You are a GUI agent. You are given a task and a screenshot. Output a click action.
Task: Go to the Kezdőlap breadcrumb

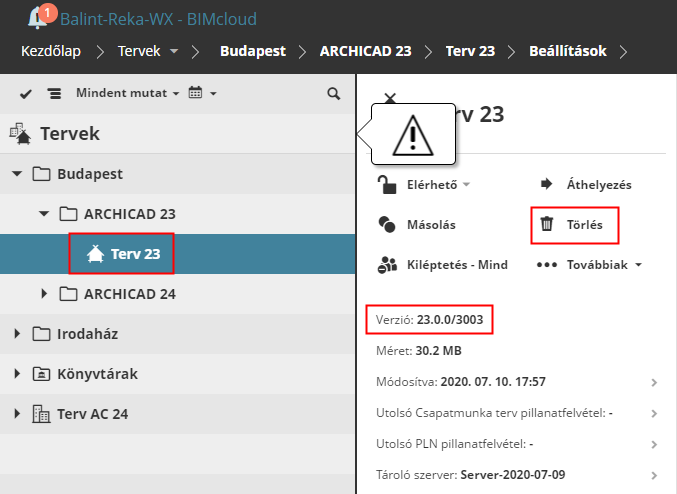(x=51, y=51)
